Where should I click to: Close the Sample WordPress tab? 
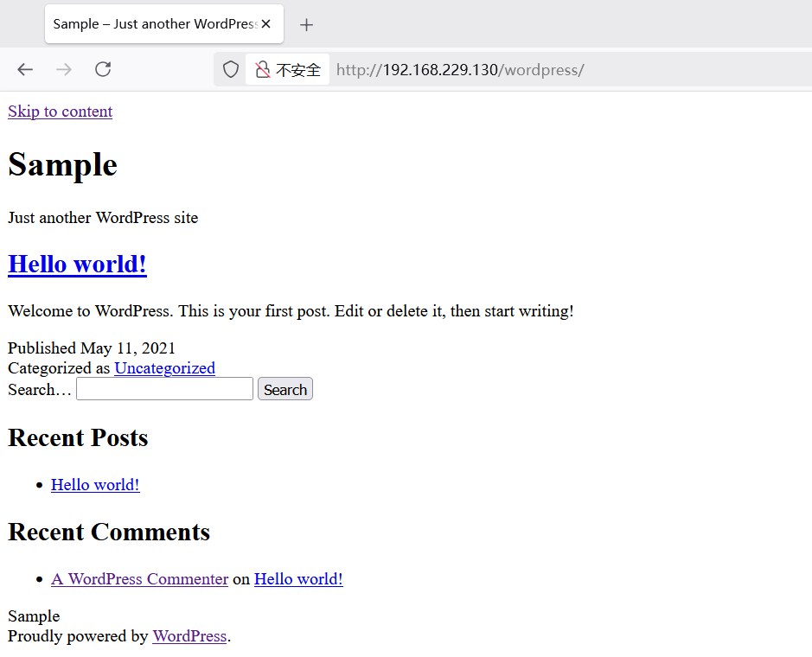coord(266,24)
